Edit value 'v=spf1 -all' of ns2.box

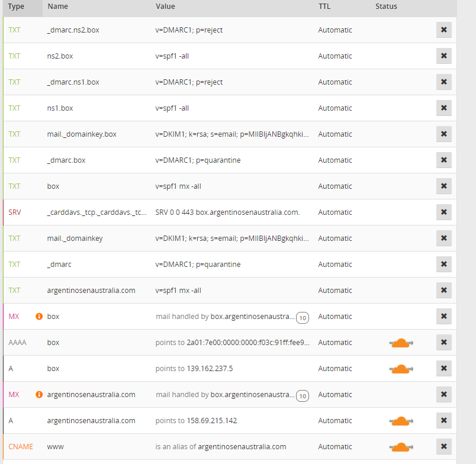point(172,56)
